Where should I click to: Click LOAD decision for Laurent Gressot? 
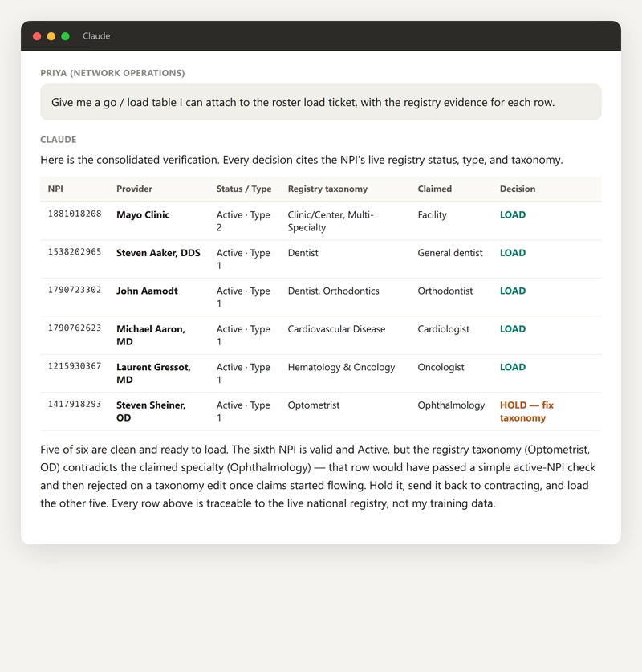[x=513, y=367]
